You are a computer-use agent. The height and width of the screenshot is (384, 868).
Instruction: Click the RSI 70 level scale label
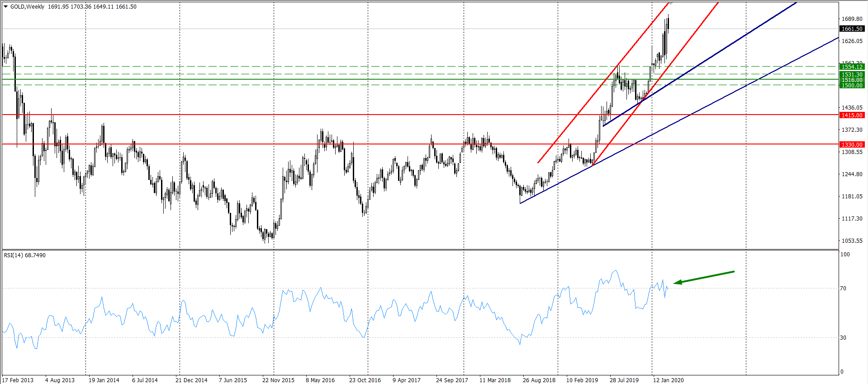coord(843,288)
